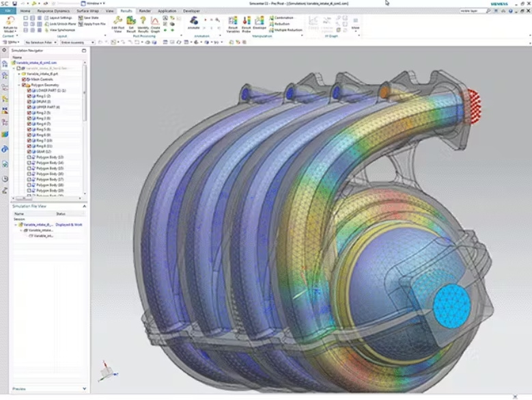Image resolution: width=532 pixels, height=400 pixels.
Task: Uncheck the DRUM (3) geometry checkbox
Action: (30, 101)
